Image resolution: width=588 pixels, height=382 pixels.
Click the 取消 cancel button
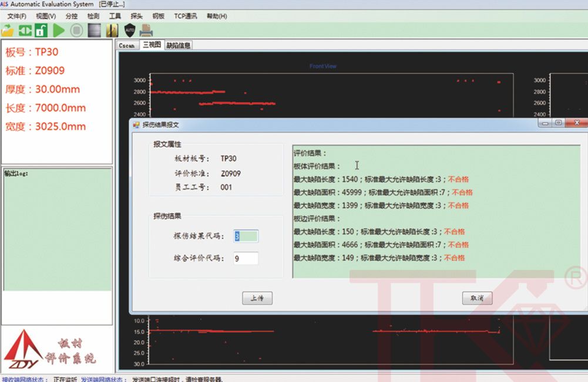477,298
